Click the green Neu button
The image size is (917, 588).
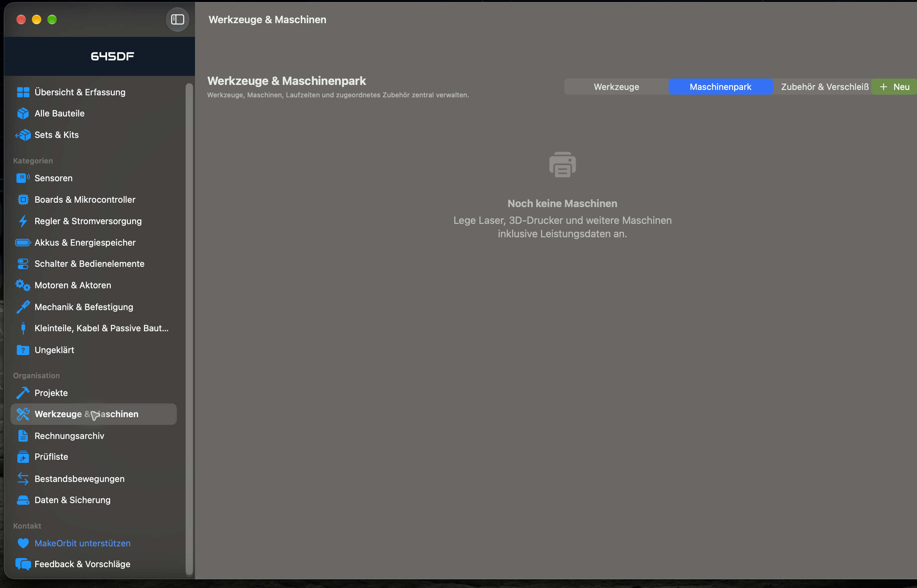(x=895, y=87)
